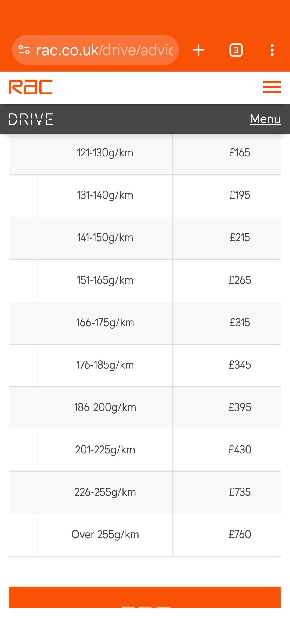Select the 121-130g/km table cell
Image resolution: width=290 pixels, height=644 pixels.
pos(105,153)
